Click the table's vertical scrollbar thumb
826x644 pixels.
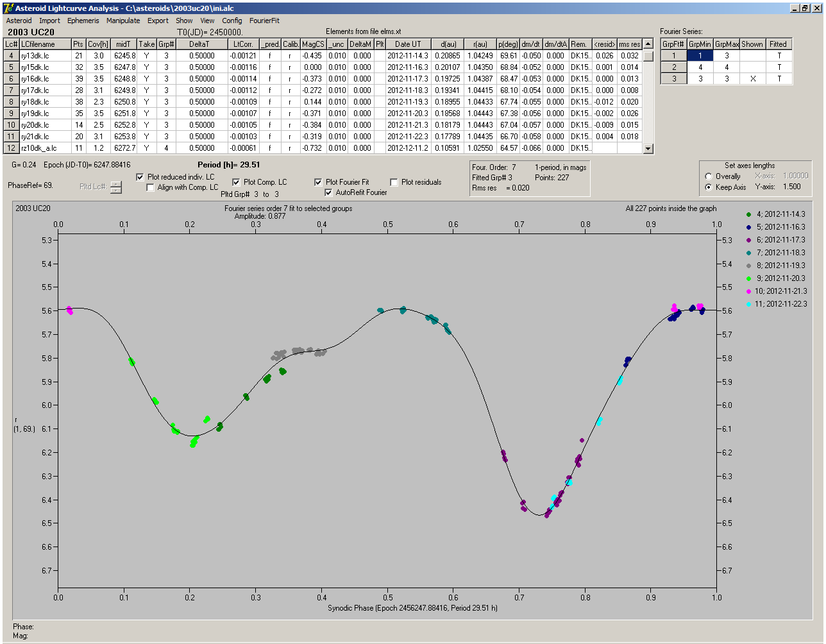coord(648,56)
